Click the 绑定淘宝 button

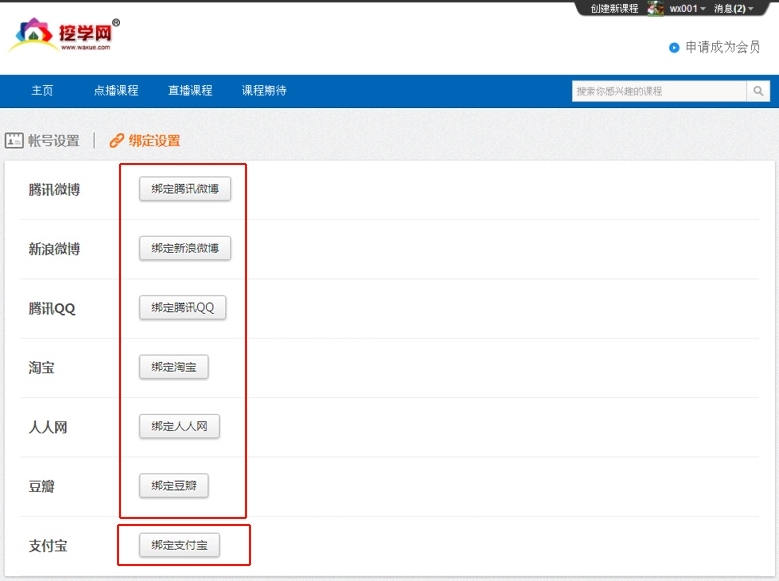coord(174,367)
